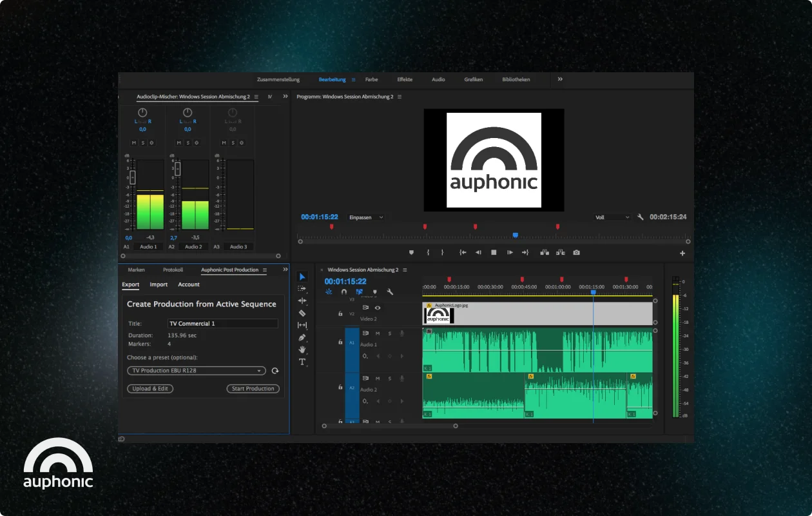The image size is (812, 516).
Task: Open button editor with plus icon
Action: [x=682, y=253]
